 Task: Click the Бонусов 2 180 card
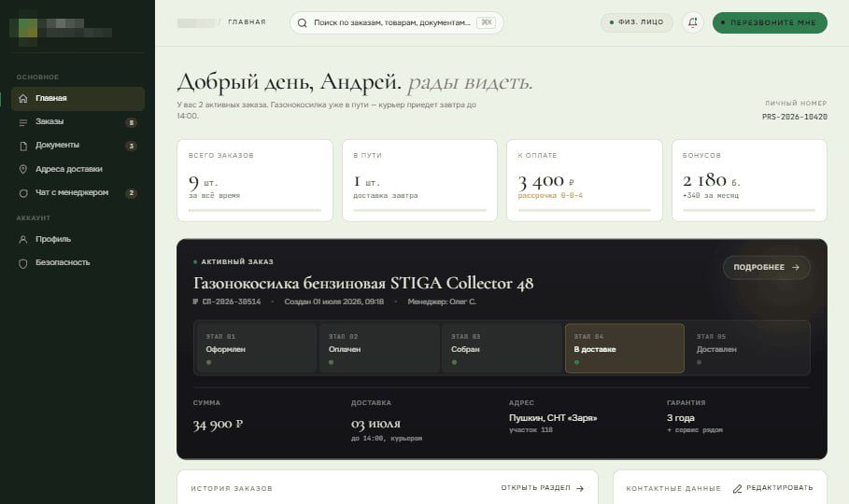(749, 180)
